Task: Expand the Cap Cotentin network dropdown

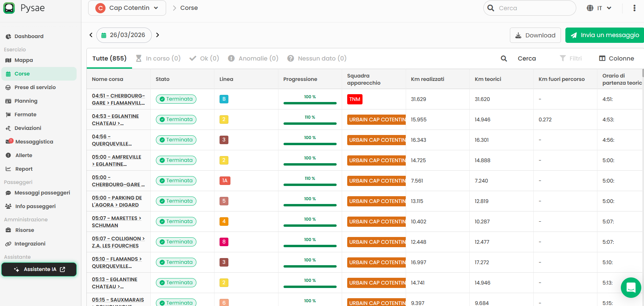Action: (x=127, y=8)
